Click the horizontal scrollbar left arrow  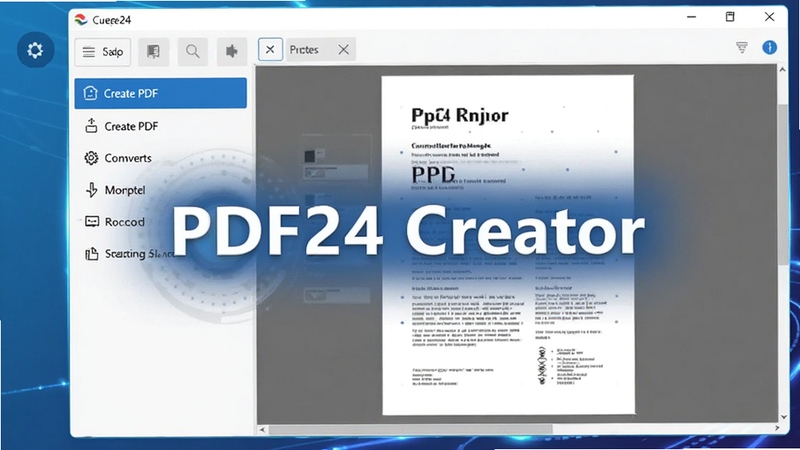[262, 430]
